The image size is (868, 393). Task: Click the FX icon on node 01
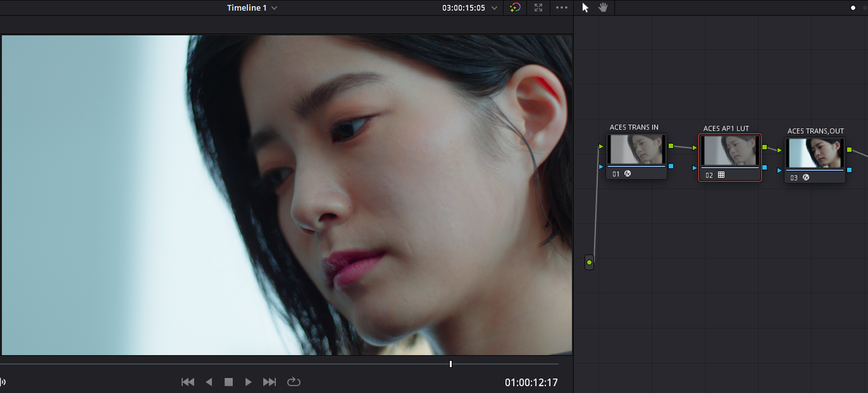(x=627, y=174)
